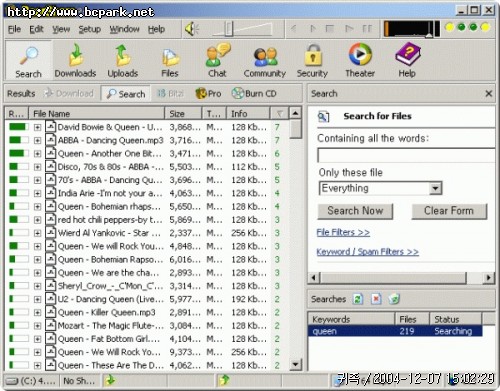The image size is (500, 391).
Task: Click the Pro toolbar button
Action: [208, 94]
